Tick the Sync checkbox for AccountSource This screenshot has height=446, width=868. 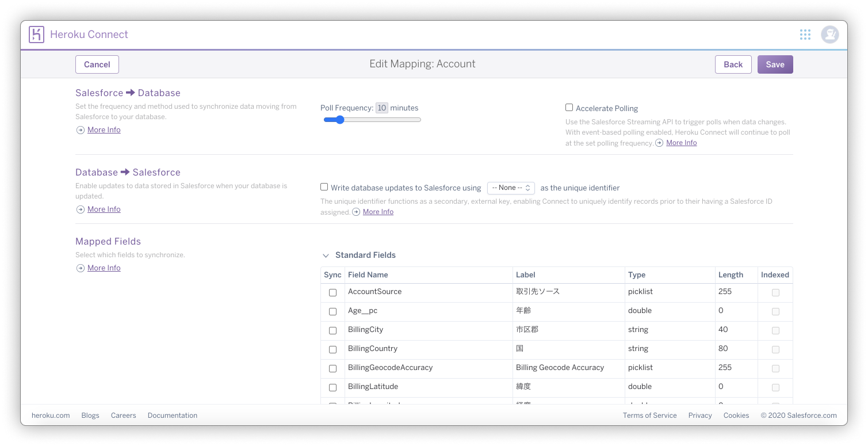point(332,292)
